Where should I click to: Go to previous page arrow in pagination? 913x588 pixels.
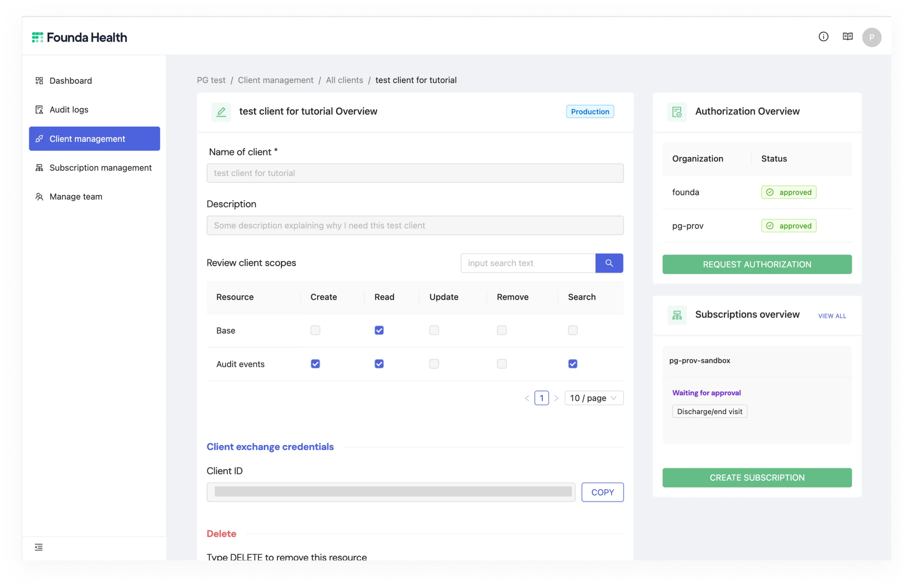click(x=527, y=398)
